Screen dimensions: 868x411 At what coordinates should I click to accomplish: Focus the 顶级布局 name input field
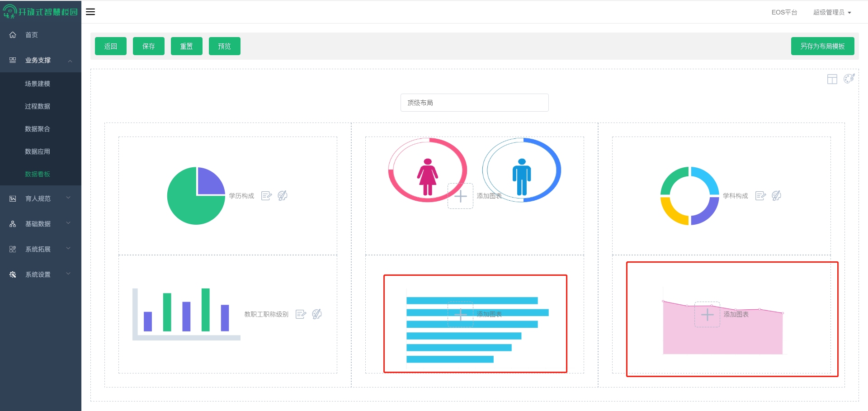pos(475,103)
